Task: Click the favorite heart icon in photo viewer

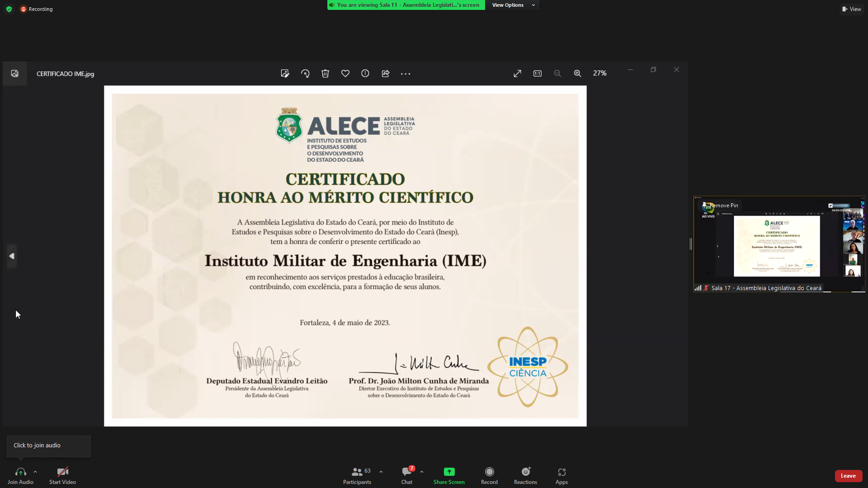Action: (345, 74)
